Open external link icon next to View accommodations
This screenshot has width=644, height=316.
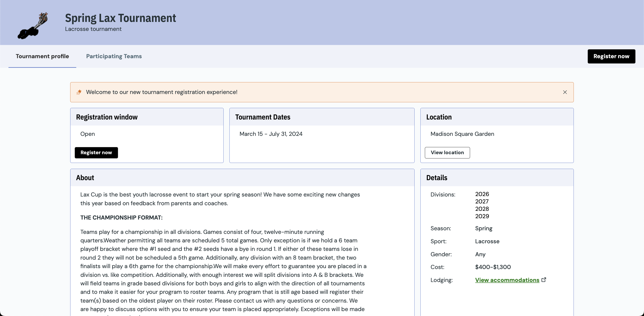[544, 280]
